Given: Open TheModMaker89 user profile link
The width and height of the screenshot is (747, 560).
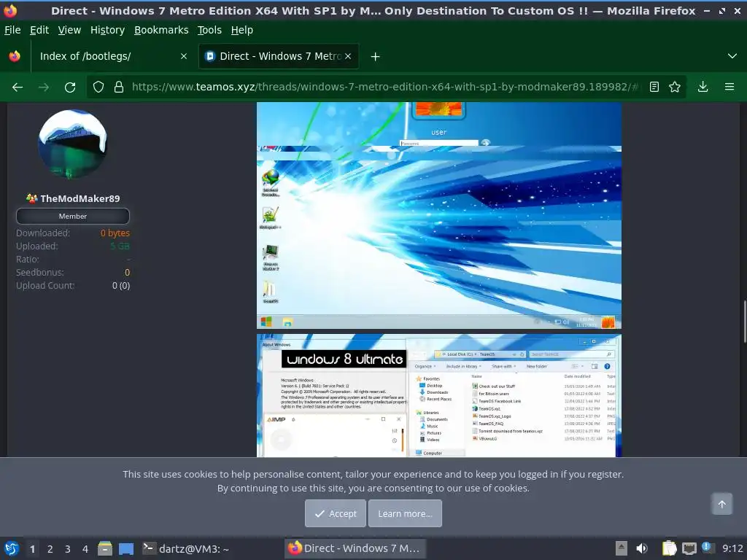Looking at the screenshot, I should (x=80, y=198).
